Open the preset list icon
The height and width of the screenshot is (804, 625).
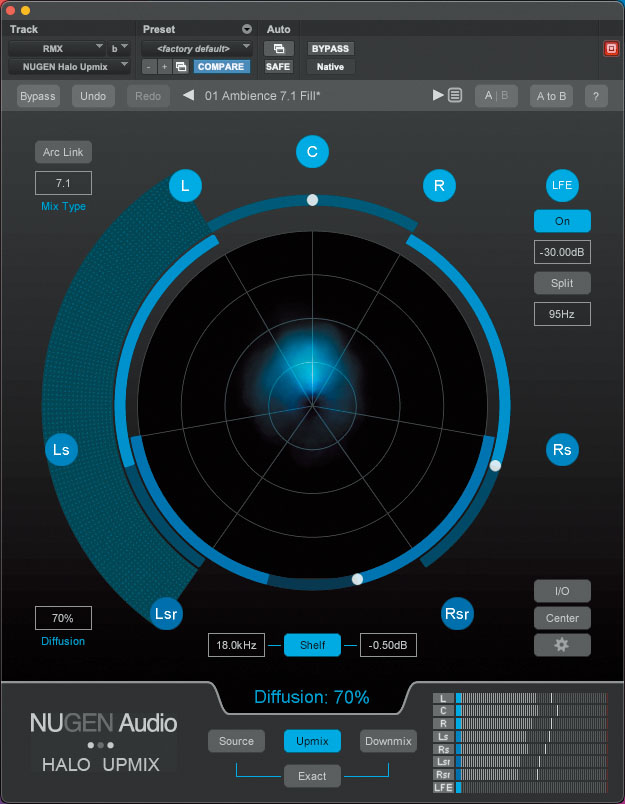point(455,95)
